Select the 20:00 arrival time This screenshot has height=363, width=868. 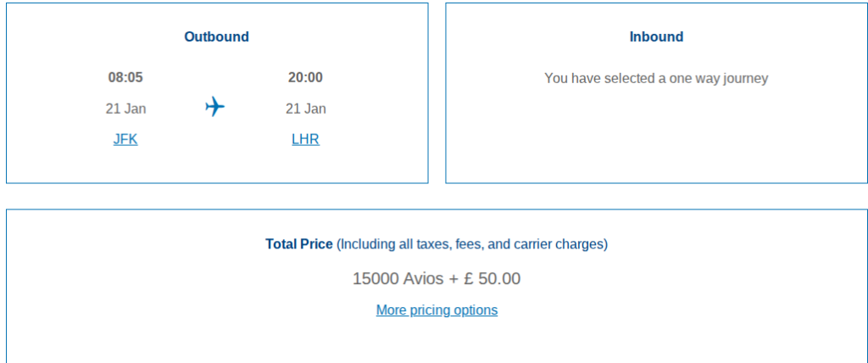click(305, 77)
